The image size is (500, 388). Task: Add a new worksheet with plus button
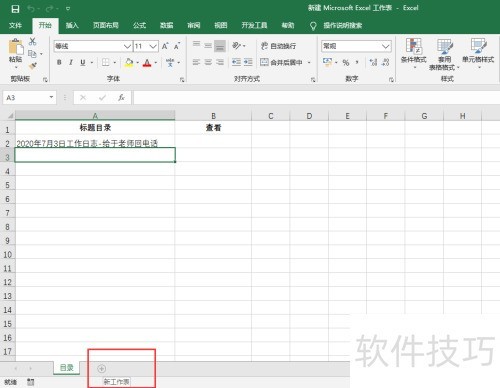(x=102, y=368)
